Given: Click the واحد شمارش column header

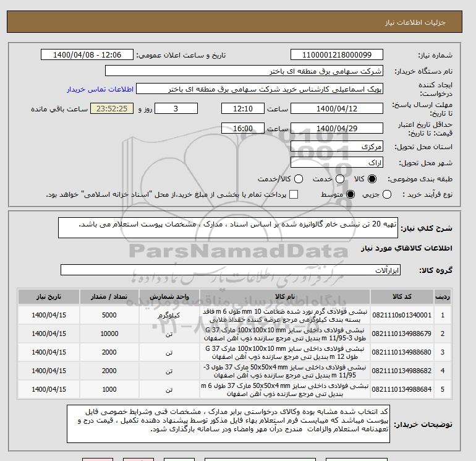Looking at the screenshot, I should (x=169, y=297).
